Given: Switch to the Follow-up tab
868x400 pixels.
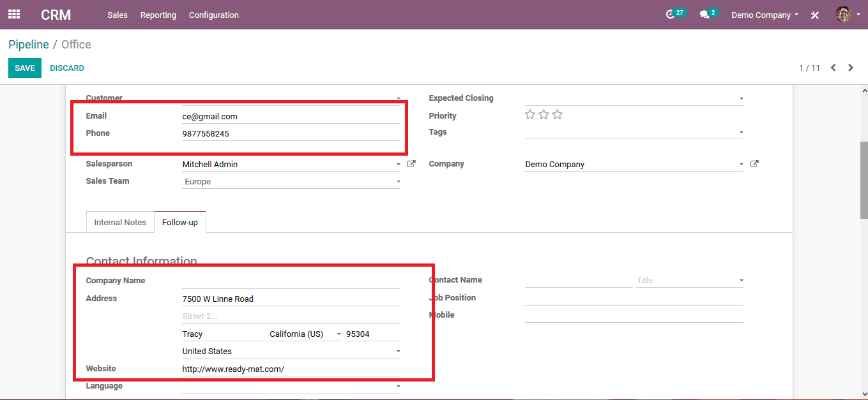Looking at the screenshot, I should [180, 222].
